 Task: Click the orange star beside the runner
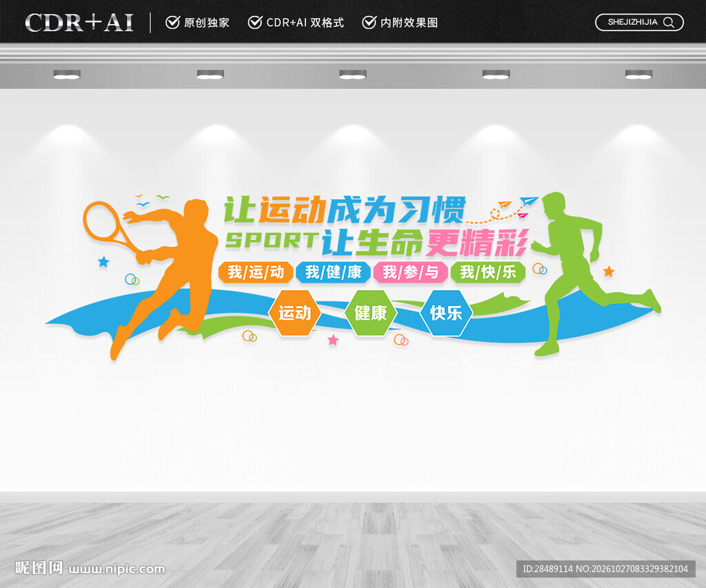click(609, 271)
